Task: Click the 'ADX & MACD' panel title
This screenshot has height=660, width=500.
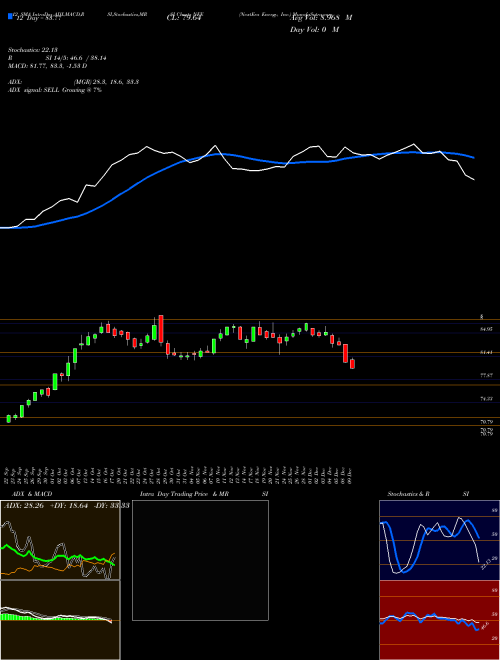Action: 32,494
